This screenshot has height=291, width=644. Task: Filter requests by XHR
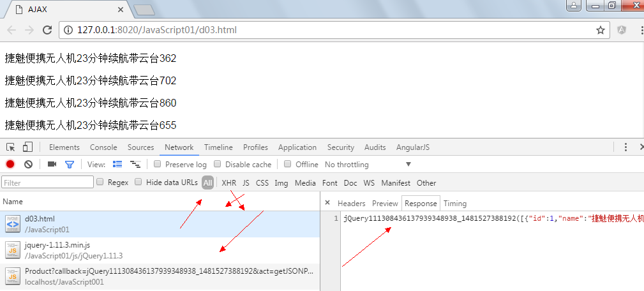coord(228,183)
